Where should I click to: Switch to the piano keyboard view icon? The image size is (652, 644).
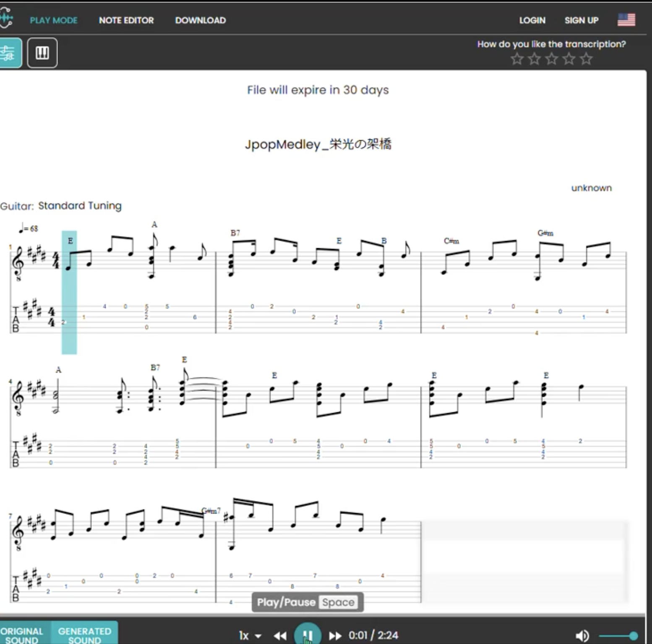(42, 53)
